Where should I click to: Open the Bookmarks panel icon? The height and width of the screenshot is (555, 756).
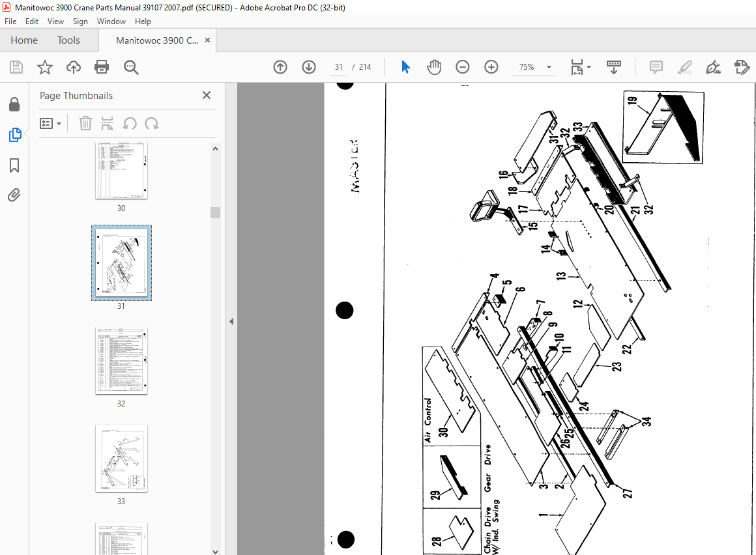(14, 165)
